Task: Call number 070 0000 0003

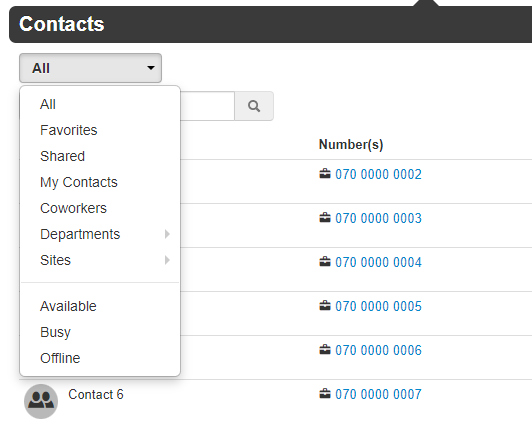Action: 378,218
